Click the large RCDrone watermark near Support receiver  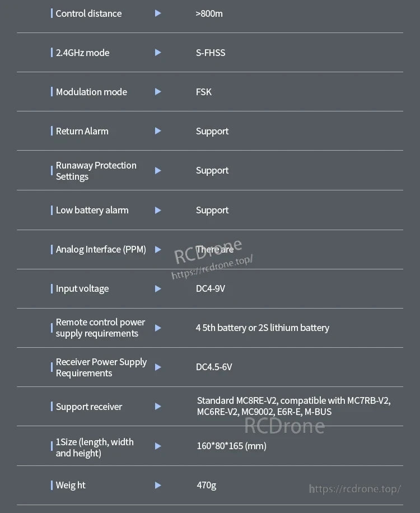pos(284,426)
